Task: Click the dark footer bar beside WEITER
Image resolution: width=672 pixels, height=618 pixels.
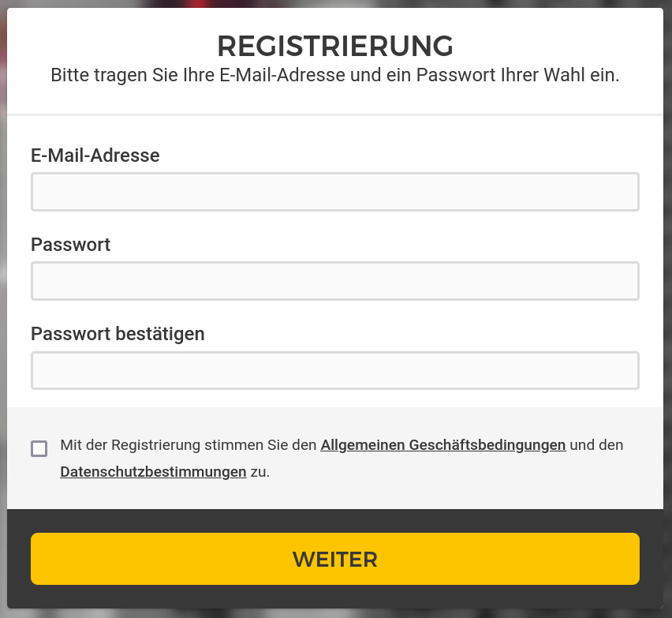Action: pyautogui.click(x=19, y=559)
